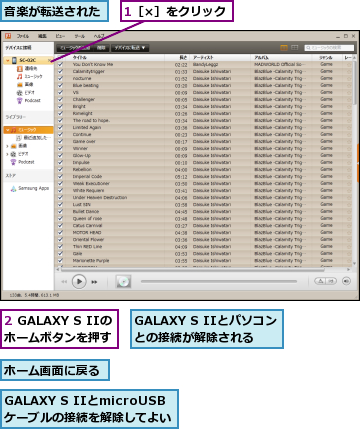Click the round Play button

click(79, 282)
